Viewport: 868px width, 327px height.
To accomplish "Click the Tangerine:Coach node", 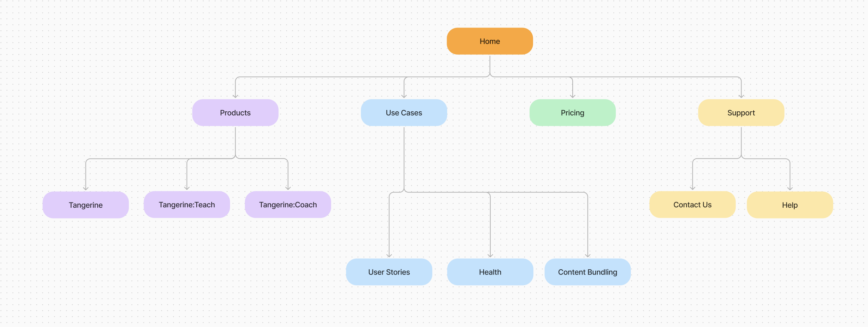I will (x=288, y=205).
